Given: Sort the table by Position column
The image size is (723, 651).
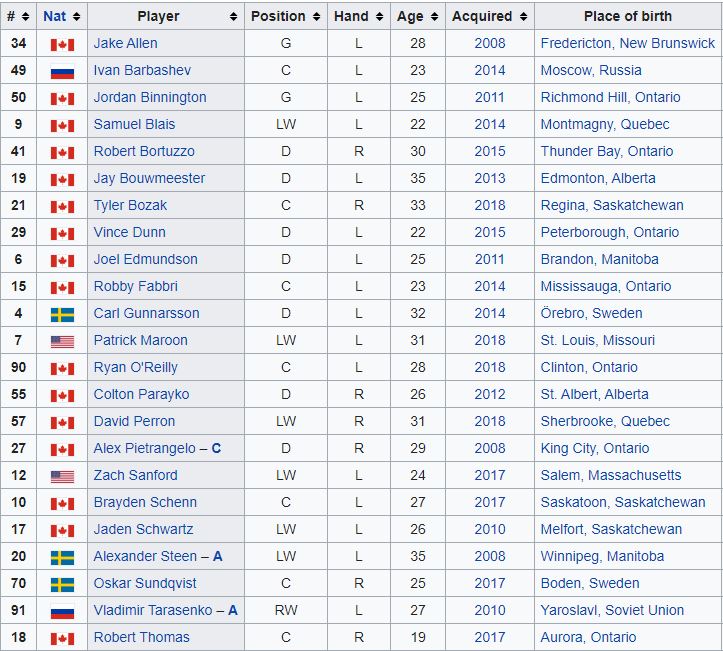Looking at the screenshot, I should (x=316, y=17).
